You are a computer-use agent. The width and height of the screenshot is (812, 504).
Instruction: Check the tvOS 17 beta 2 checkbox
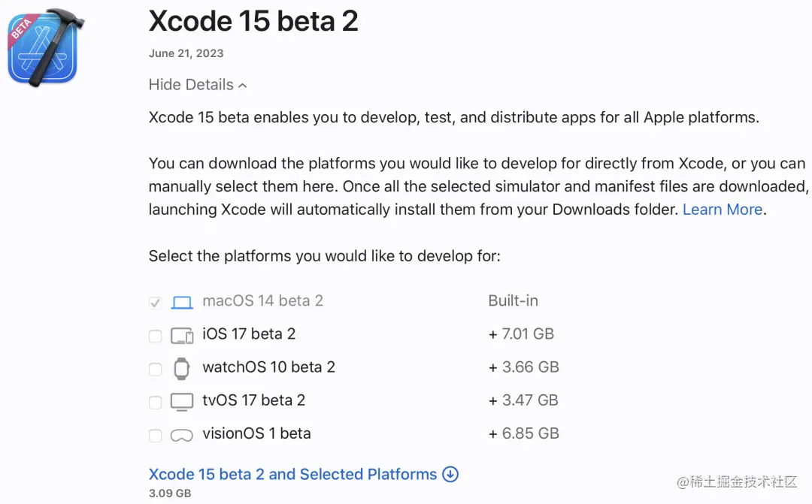click(155, 402)
